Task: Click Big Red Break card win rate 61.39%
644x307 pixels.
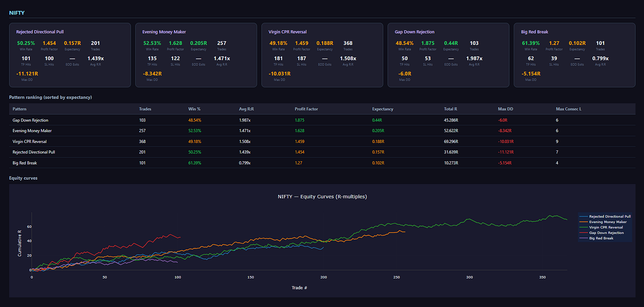Action: 530,43
